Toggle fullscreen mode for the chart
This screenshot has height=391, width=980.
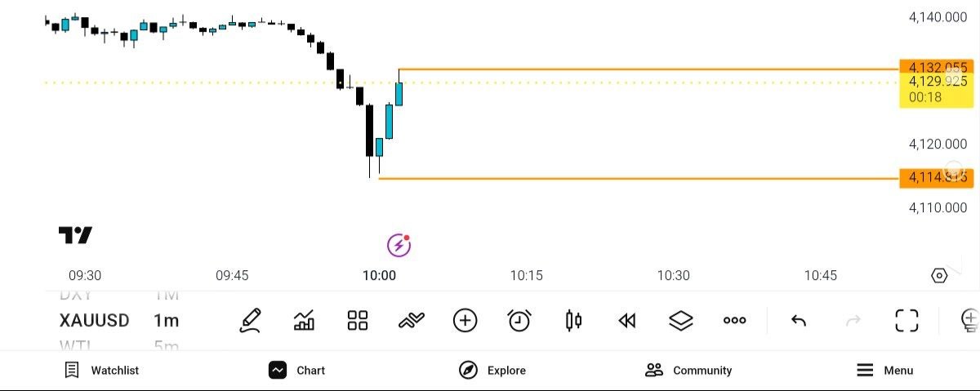(x=906, y=321)
